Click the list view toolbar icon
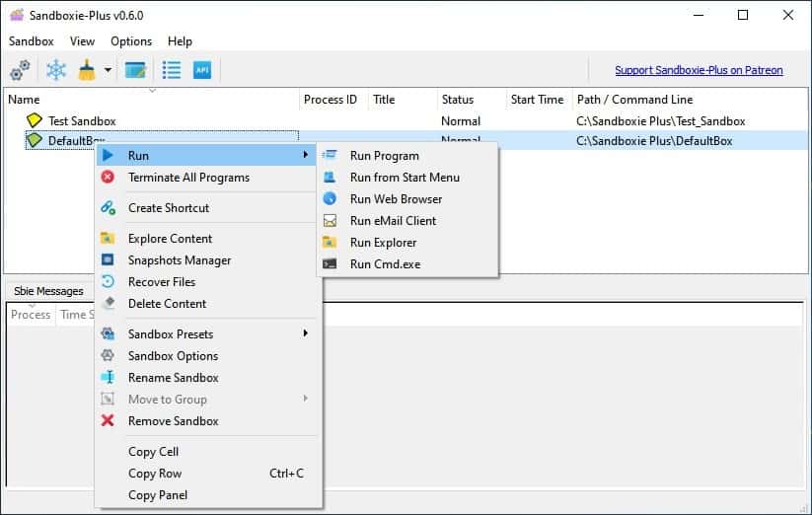This screenshot has width=812, height=515. click(x=172, y=70)
